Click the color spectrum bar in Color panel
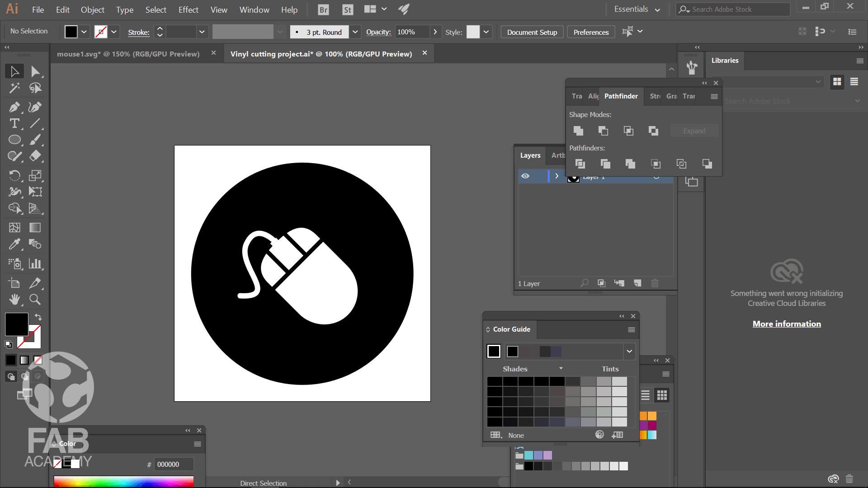Viewport: 868px width, 488px height. point(123,481)
